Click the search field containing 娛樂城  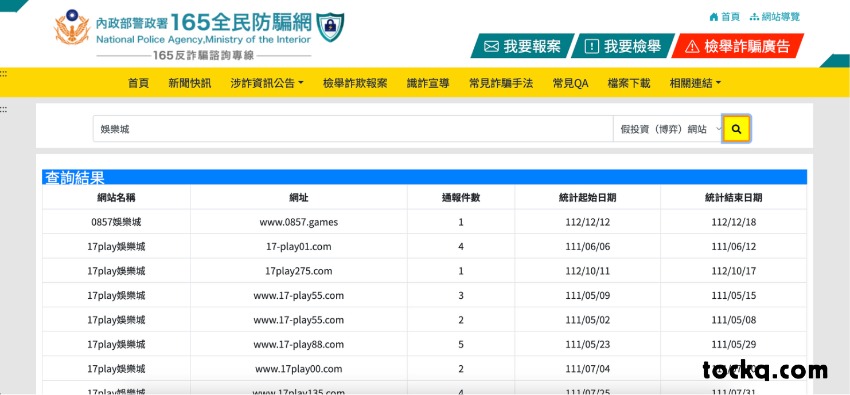[x=353, y=129]
